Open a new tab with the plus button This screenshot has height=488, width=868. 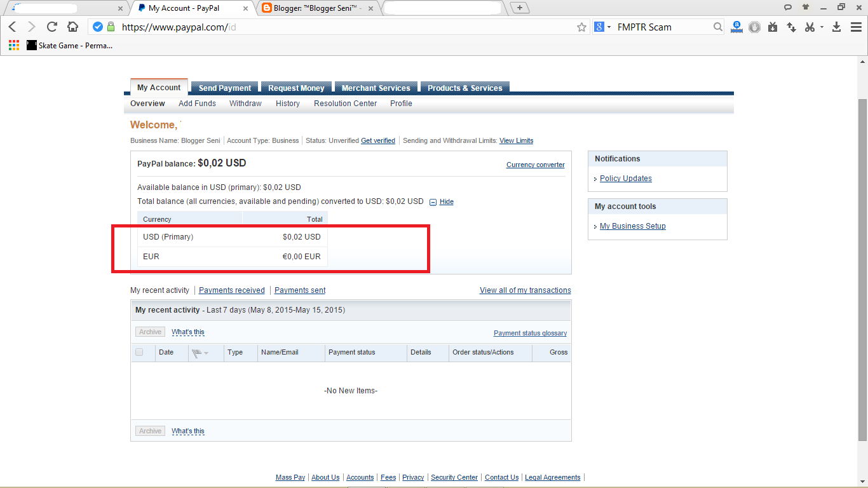click(x=520, y=8)
